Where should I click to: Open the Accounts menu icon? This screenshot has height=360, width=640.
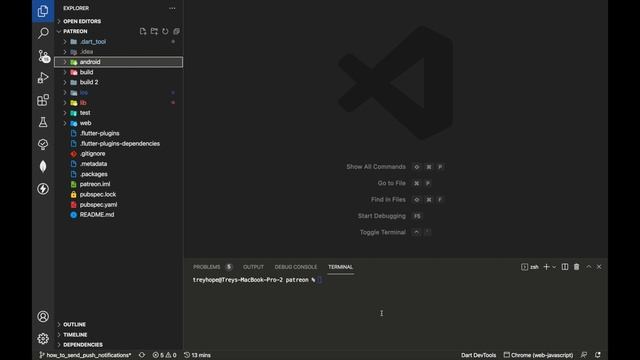[43, 316]
